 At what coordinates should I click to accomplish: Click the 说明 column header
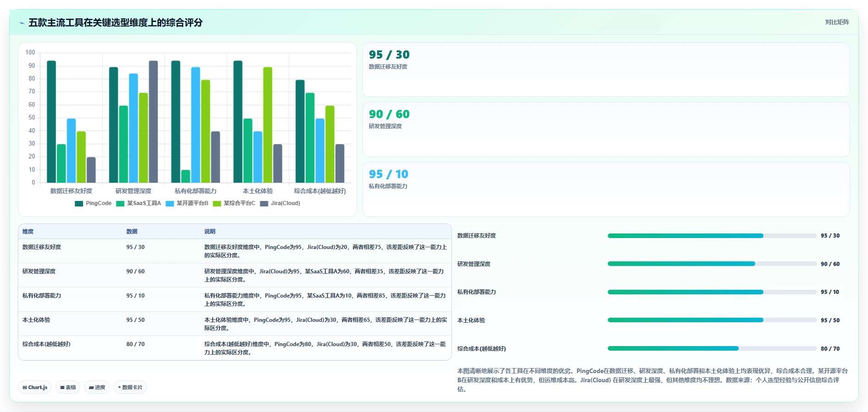click(210, 232)
